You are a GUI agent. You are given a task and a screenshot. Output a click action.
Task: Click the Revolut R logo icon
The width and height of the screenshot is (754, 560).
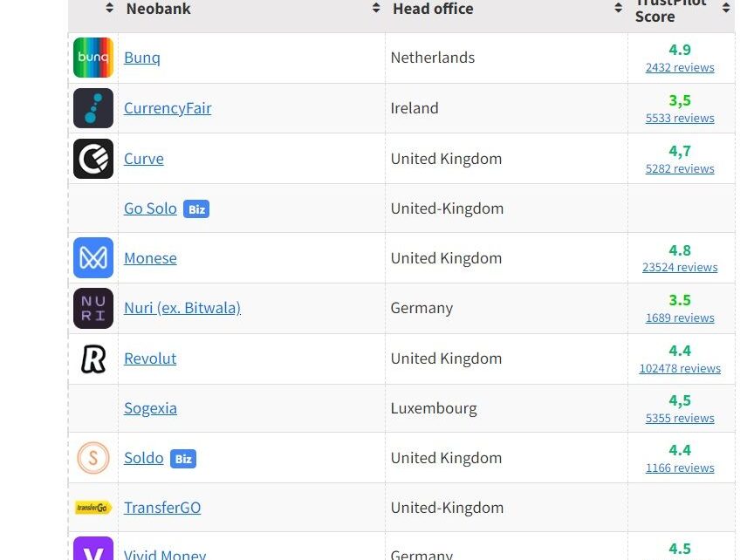click(93, 359)
